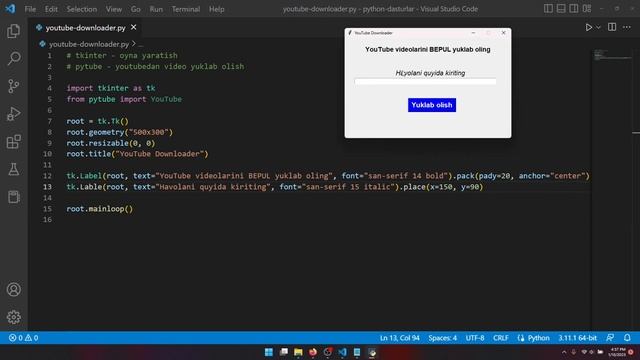Screen dimensions: 640x360
Task: Toggle the primary side bar layout icon
Action: 548,9
